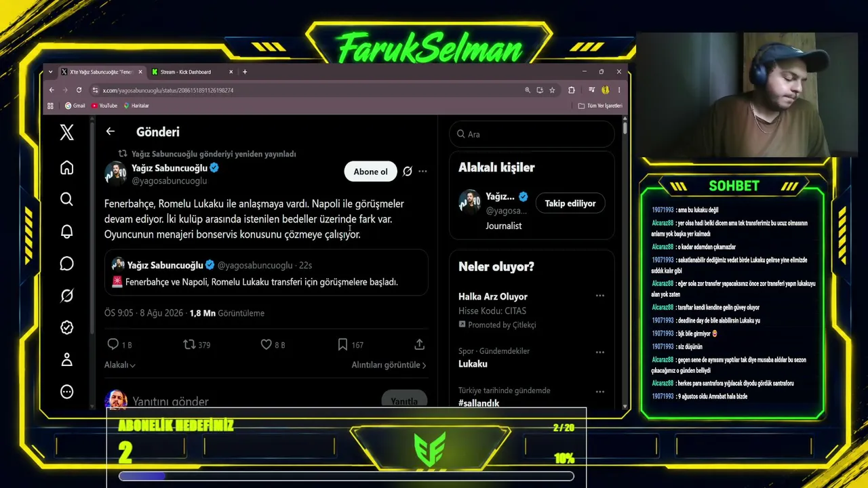This screenshot has height=488, width=868.
Task: Open Yağız Sabuncuoğlu author profile picture
Action: (x=116, y=174)
